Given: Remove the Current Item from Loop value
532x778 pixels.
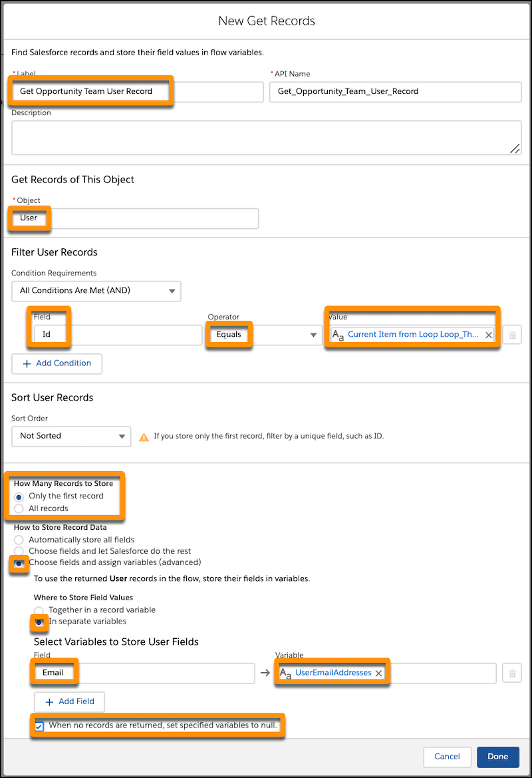Looking at the screenshot, I should point(489,335).
